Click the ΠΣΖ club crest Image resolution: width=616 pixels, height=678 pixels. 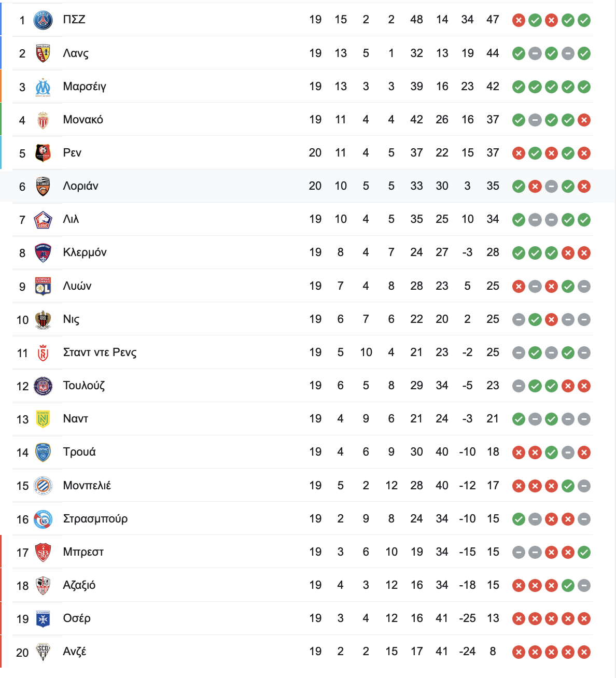pyautogui.click(x=43, y=20)
